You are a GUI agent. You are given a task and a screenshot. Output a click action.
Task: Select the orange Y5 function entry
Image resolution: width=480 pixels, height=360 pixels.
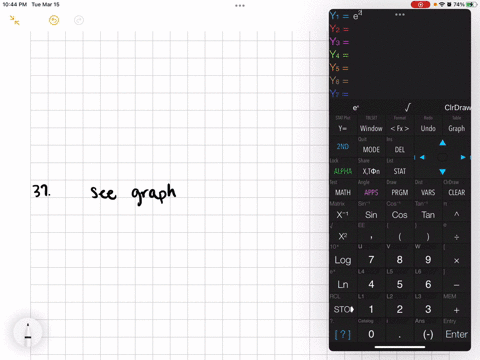[x=400, y=68]
